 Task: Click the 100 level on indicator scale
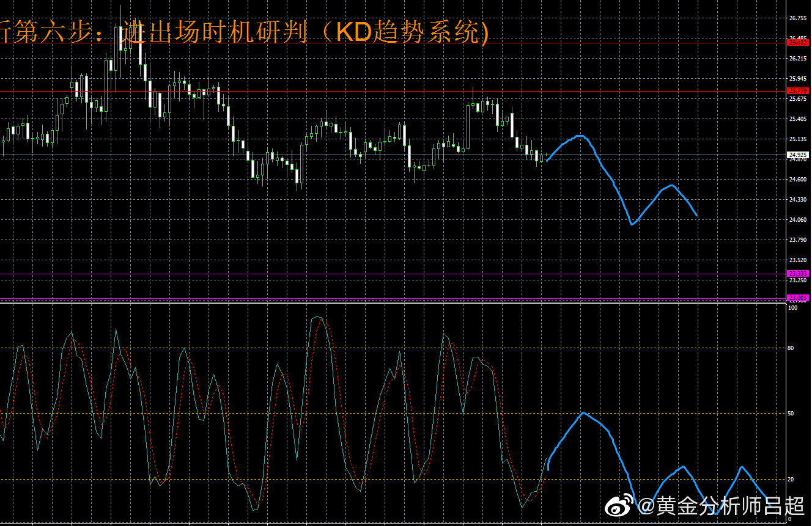click(792, 308)
